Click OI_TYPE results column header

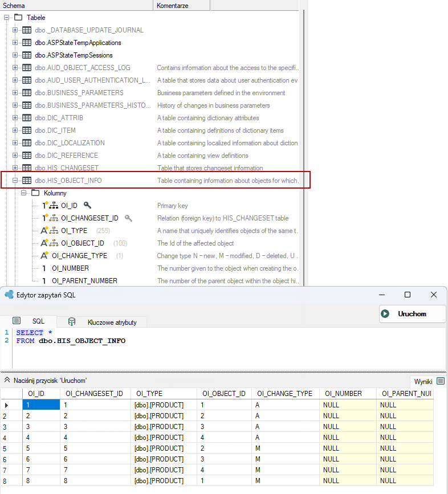tap(164, 394)
